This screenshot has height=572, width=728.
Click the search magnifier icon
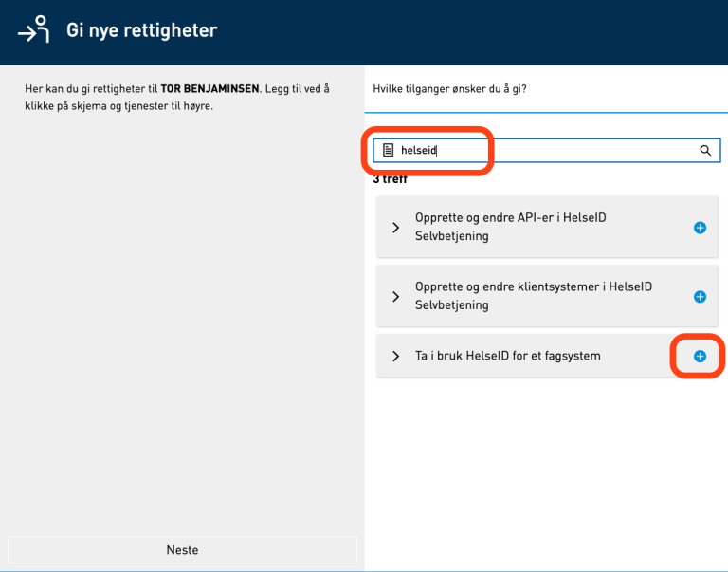click(x=705, y=150)
